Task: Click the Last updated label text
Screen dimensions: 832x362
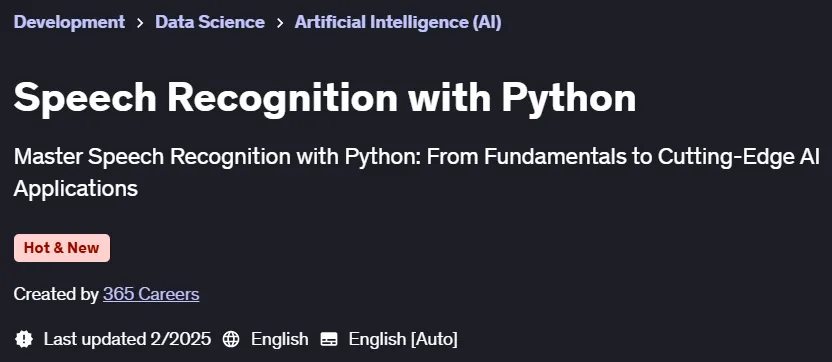Action: click(95, 339)
